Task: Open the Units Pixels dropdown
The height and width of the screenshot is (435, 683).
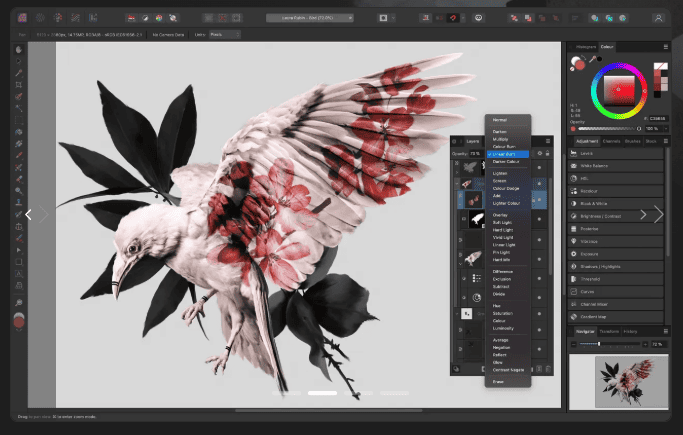Action: 224,34
